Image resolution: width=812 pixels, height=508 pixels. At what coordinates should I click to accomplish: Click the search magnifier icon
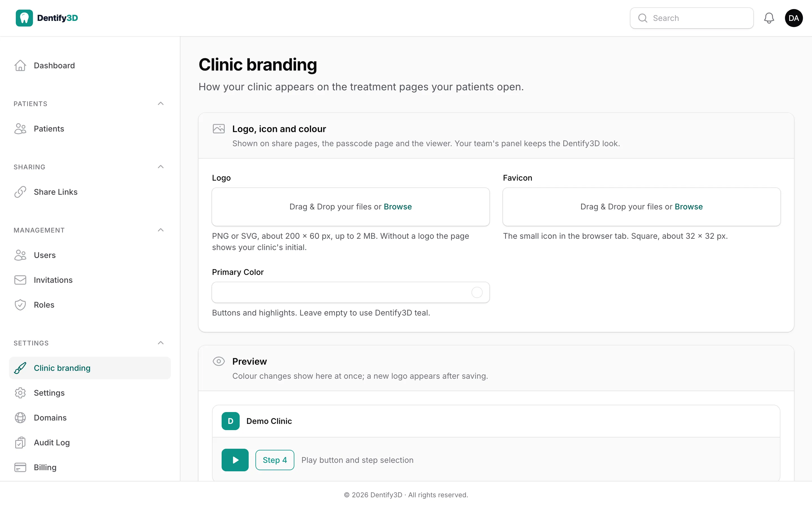click(643, 18)
